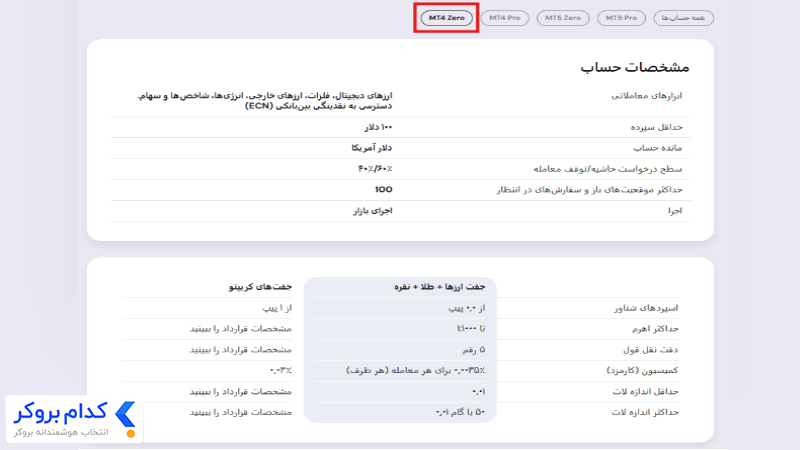Click the ۱۰۰ دلار minimum deposit value
The height and width of the screenshot is (450, 800).
[x=379, y=128]
